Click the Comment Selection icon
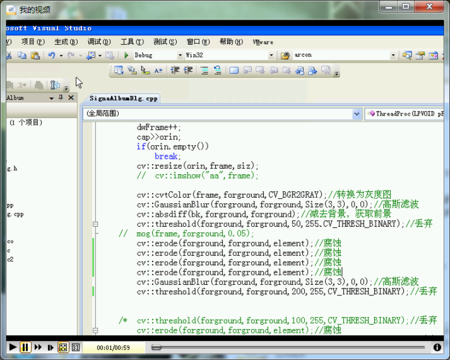450x360 pixels. pyautogui.click(x=204, y=70)
